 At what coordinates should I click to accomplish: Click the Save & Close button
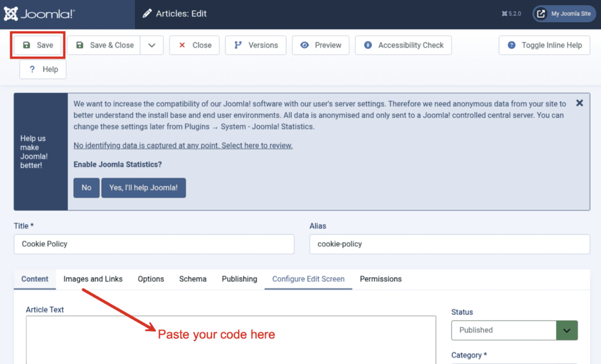coord(104,45)
